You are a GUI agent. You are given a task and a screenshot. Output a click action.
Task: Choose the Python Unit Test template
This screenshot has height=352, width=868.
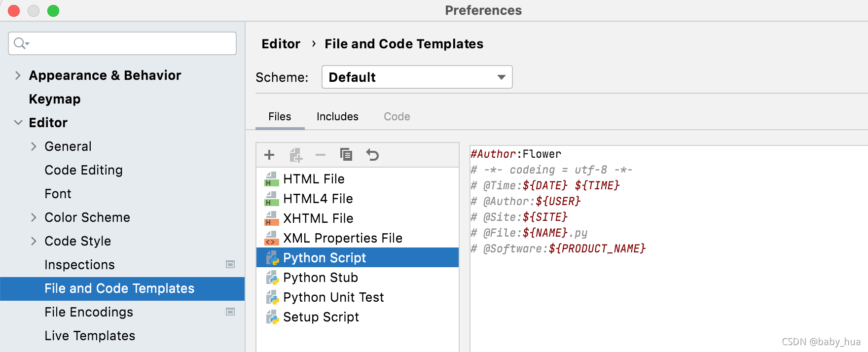[333, 297]
